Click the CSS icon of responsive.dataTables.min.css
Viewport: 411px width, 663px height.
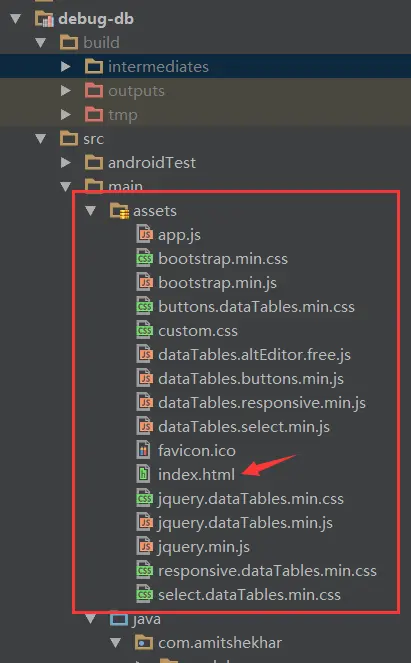144,571
